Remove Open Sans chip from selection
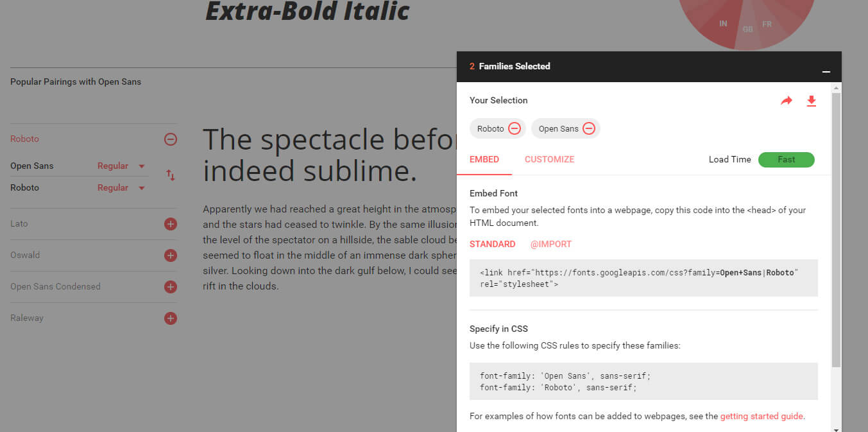868x432 pixels. click(589, 128)
